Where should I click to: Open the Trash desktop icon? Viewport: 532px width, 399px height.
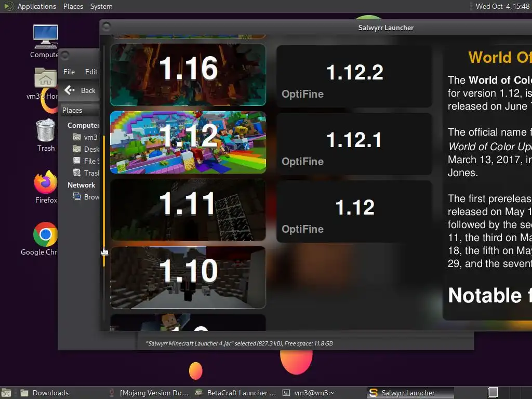[46, 135]
